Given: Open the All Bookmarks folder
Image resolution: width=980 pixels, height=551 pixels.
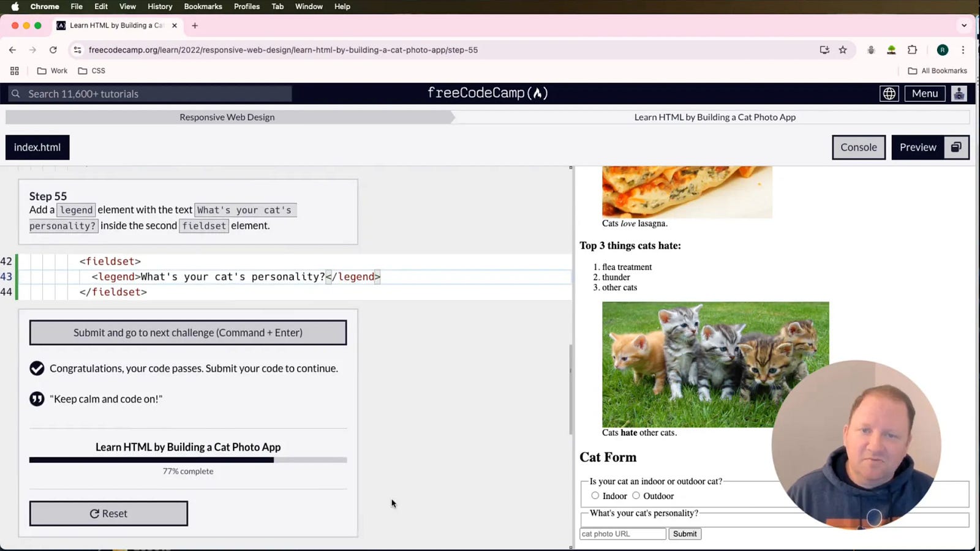Looking at the screenshot, I should pyautogui.click(x=937, y=71).
